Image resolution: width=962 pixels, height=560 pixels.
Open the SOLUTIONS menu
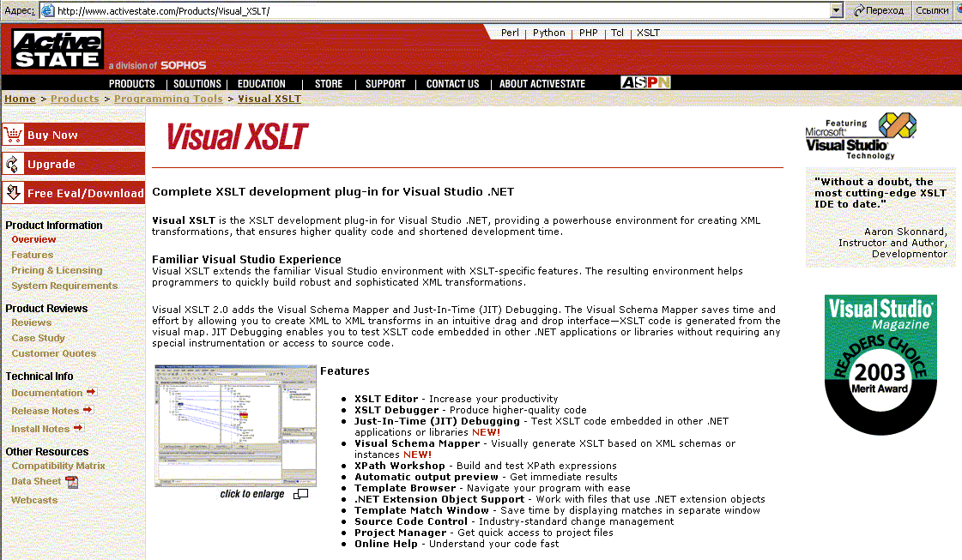click(x=197, y=83)
